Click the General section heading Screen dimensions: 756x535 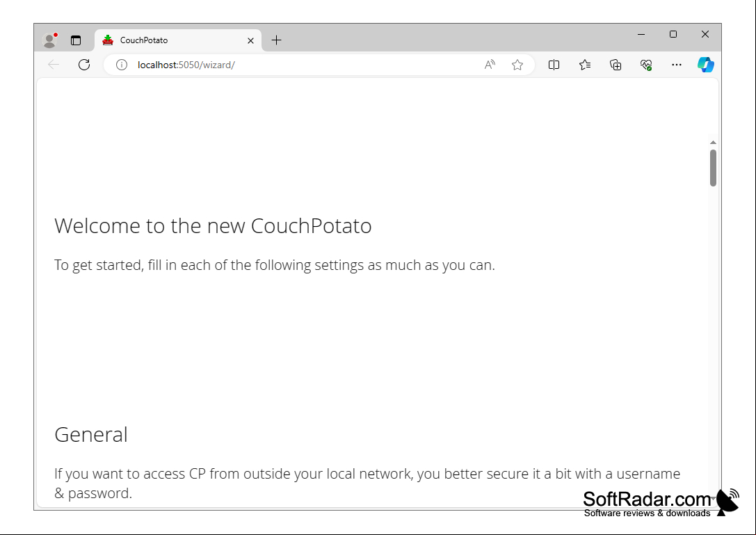91,435
